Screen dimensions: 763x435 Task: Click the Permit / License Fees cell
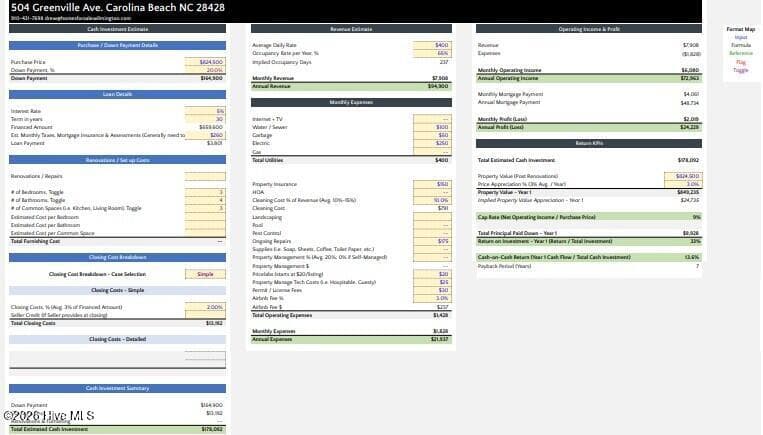click(432, 290)
